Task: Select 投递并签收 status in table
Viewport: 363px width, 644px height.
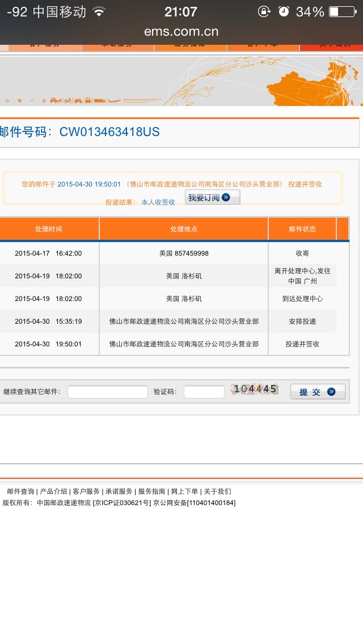Action: pos(302,344)
